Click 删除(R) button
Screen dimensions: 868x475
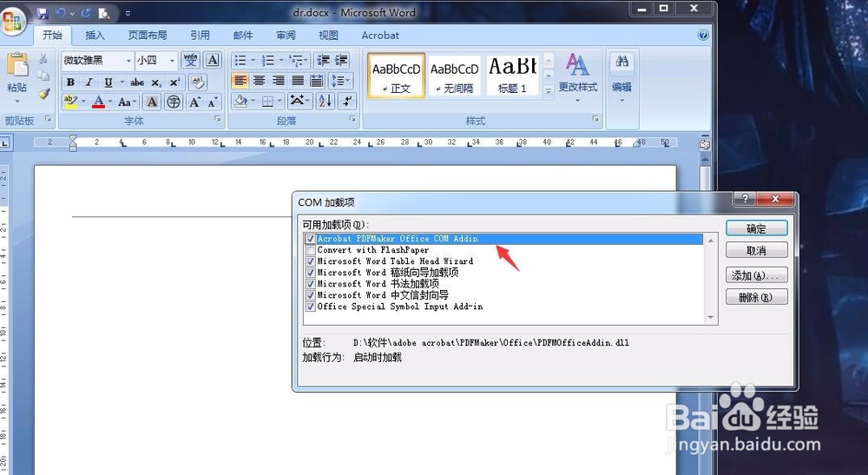coord(756,297)
